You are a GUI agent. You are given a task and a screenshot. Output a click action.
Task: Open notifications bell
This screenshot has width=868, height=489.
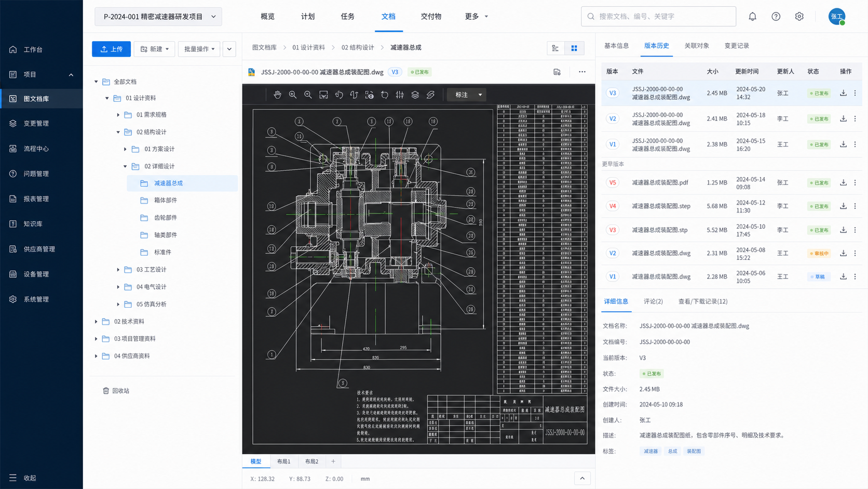[x=752, y=17]
